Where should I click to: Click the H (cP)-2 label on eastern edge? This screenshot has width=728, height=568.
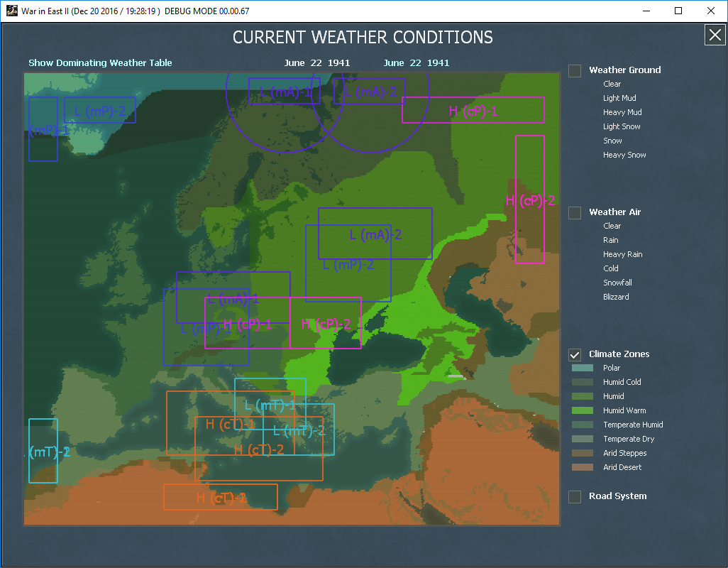530,201
